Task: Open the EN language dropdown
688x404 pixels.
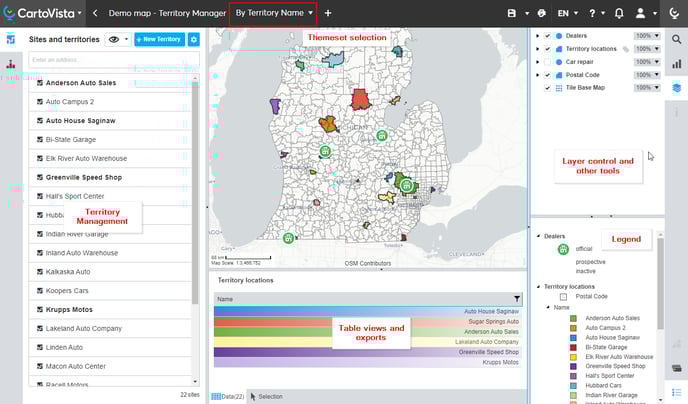Action: point(568,13)
